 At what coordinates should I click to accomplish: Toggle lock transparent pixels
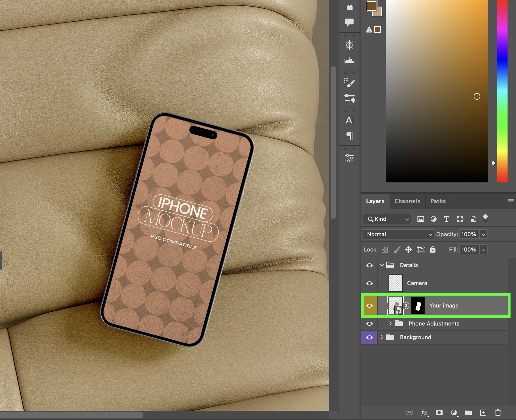(385, 250)
